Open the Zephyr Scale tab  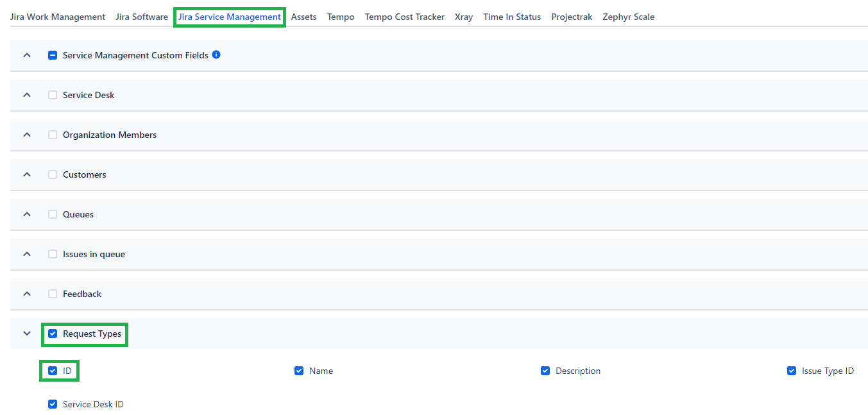click(628, 17)
